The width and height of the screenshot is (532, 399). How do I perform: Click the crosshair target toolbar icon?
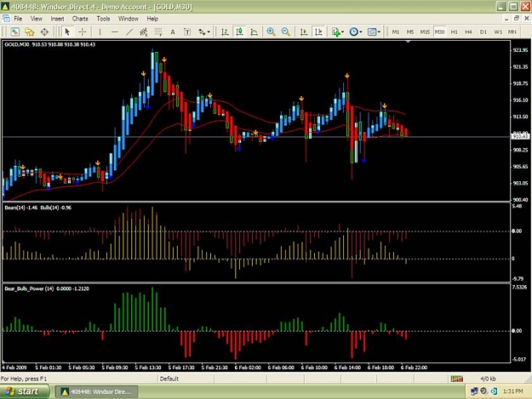(44, 31)
